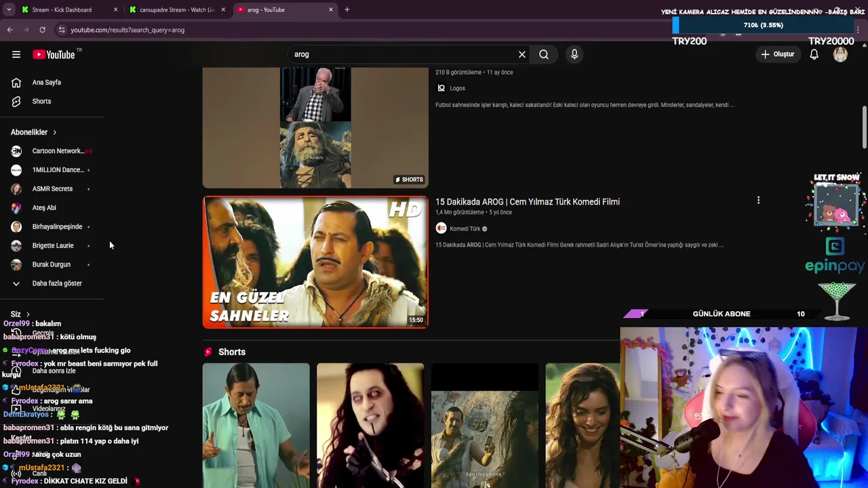The image size is (868, 488).
Task: Click into the YouTube search field with arog
Action: click(403, 54)
